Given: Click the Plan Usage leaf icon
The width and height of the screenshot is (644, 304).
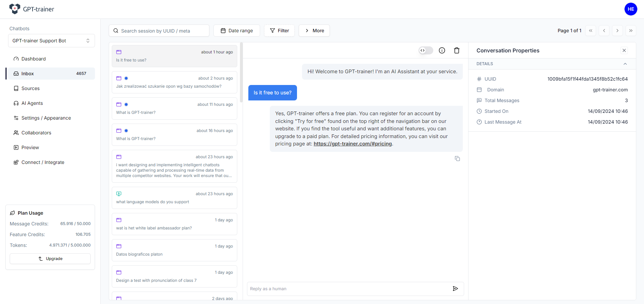Looking at the screenshot, I should [x=12, y=213].
